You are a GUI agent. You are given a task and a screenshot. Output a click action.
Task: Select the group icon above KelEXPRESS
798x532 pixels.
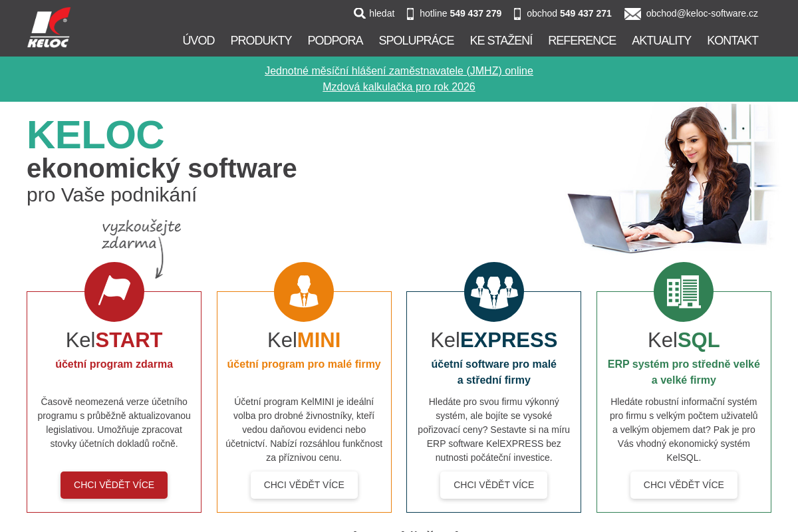pyautogui.click(x=493, y=291)
